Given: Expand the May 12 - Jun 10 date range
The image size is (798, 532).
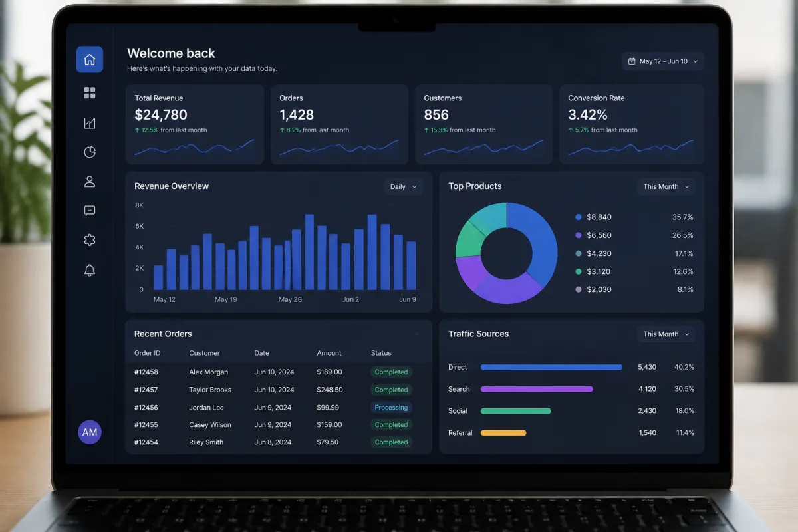Looking at the screenshot, I should [x=663, y=61].
